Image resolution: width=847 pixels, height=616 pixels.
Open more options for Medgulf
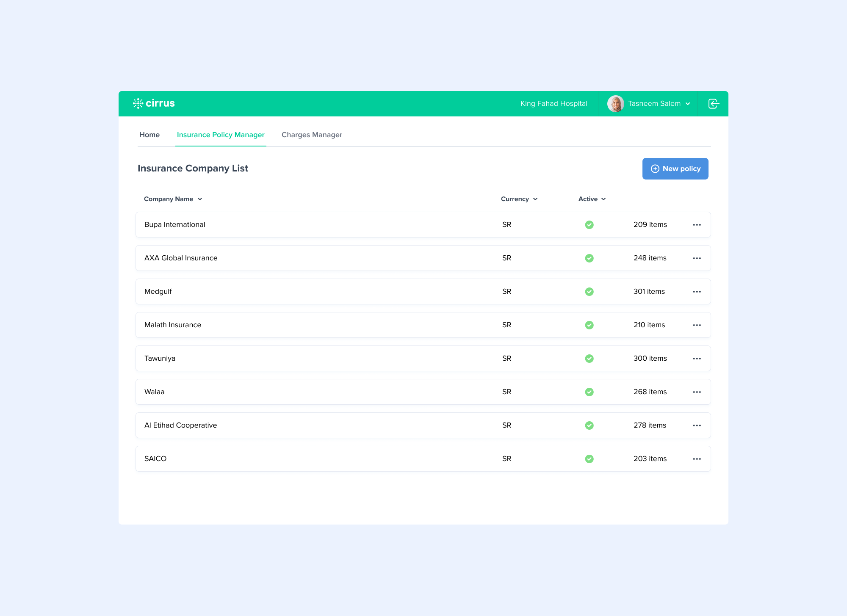point(697,292)
